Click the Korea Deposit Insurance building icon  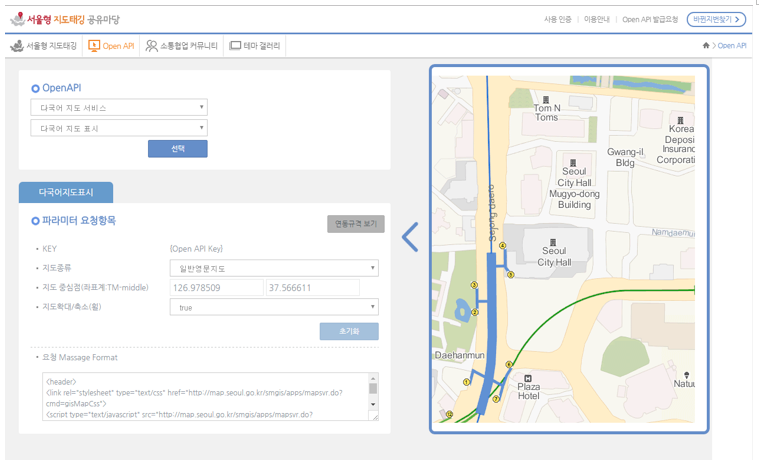point(681,120)
